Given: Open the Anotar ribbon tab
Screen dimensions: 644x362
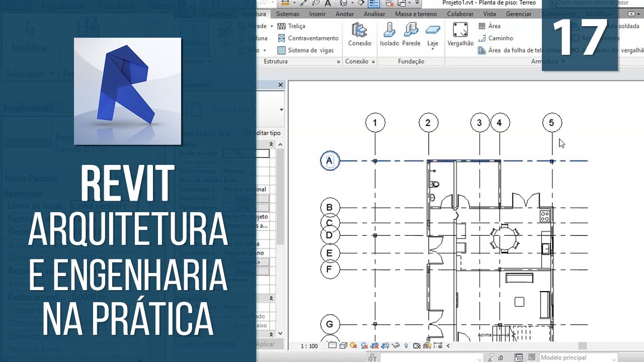Looking at the screenshot, I should [x=345, y=14].
